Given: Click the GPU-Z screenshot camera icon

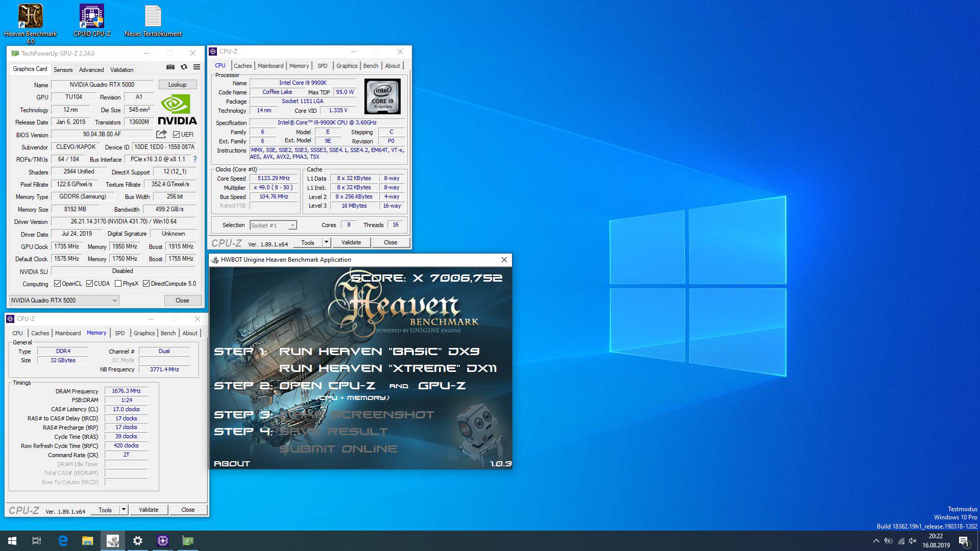Looking at the screenshot, I should [170, 67].
